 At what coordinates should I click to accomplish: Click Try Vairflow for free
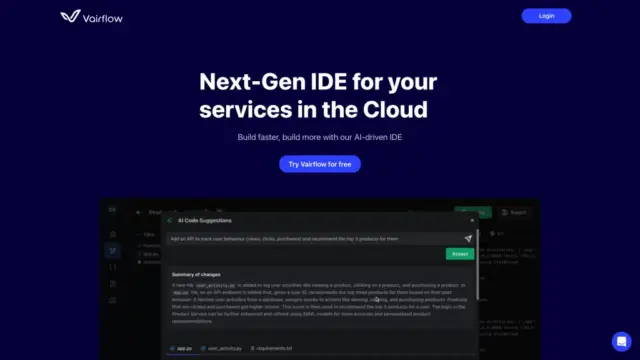point(320,164)
